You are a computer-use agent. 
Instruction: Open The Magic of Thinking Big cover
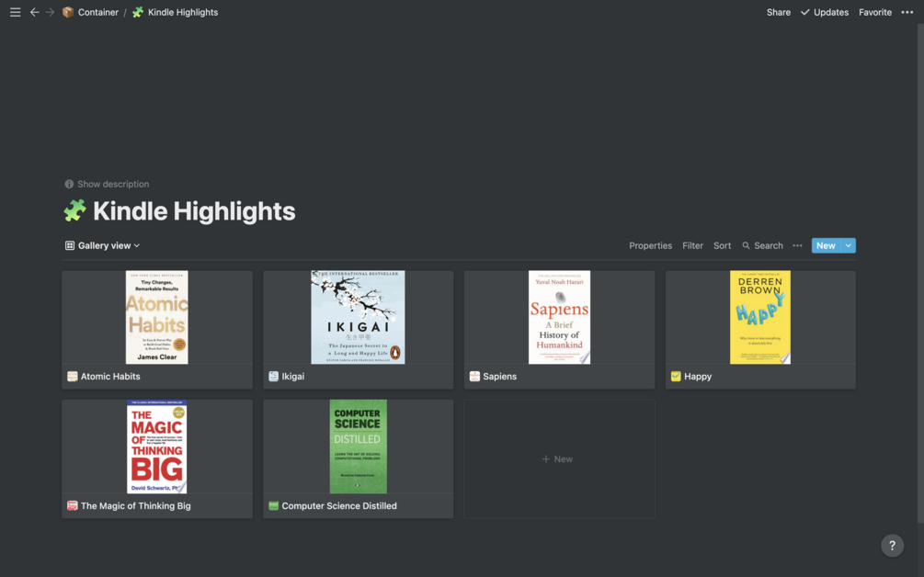click(156, 447)
